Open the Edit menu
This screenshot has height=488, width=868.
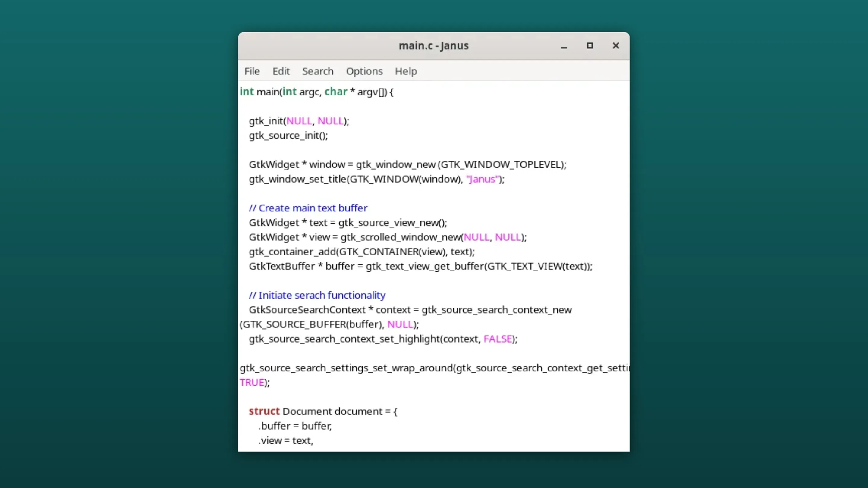(x=281, y=71)
